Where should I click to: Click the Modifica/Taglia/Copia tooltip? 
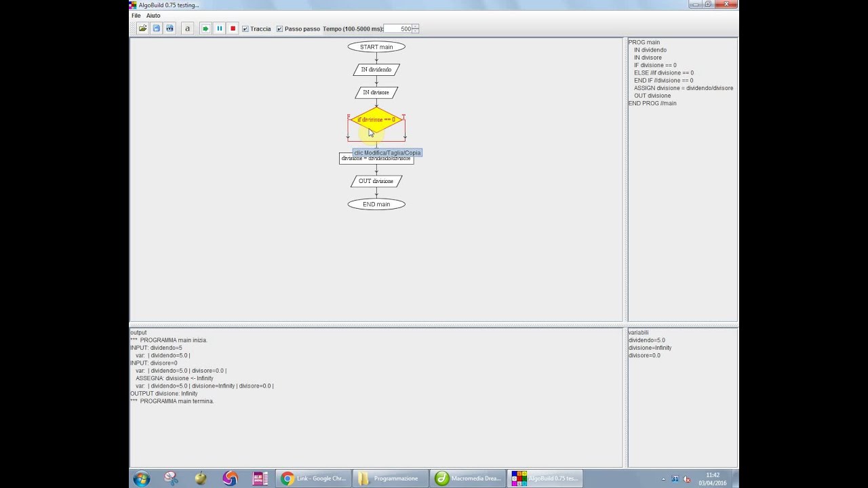[387, 152]
